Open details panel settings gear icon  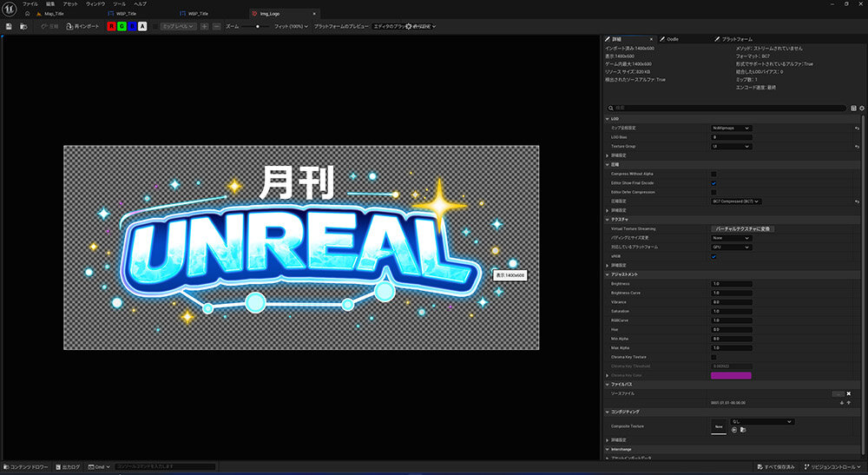point(862,109)
